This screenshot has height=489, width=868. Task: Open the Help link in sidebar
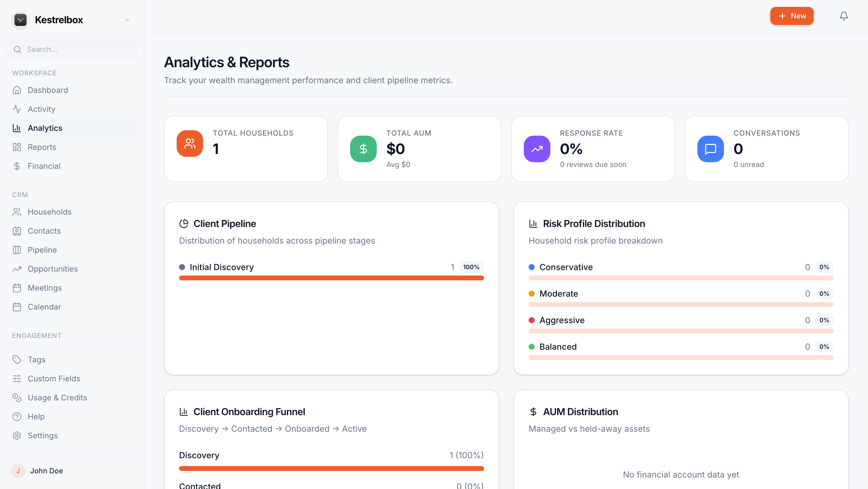pos(36,417)
